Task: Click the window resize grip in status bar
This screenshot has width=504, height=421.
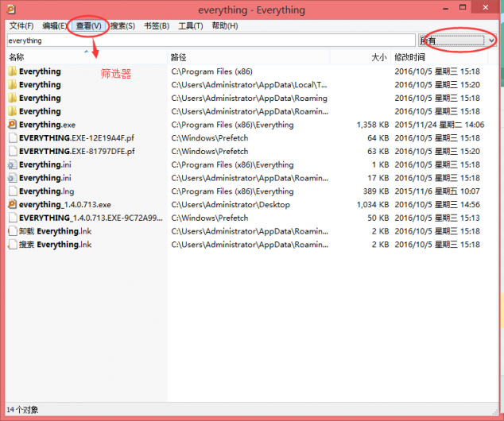Action: [494, 411]
